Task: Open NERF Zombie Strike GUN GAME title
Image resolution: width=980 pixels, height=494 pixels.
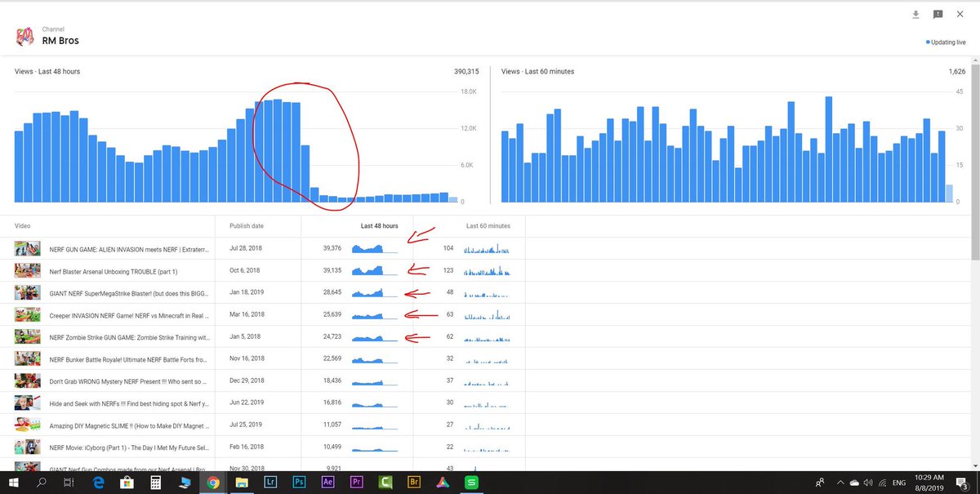Action: [129, 336]
